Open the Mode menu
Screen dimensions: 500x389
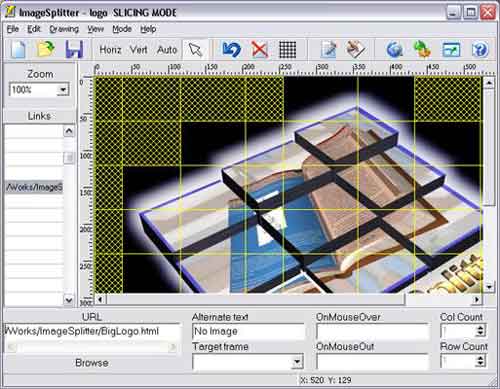[x=122, y=29]
